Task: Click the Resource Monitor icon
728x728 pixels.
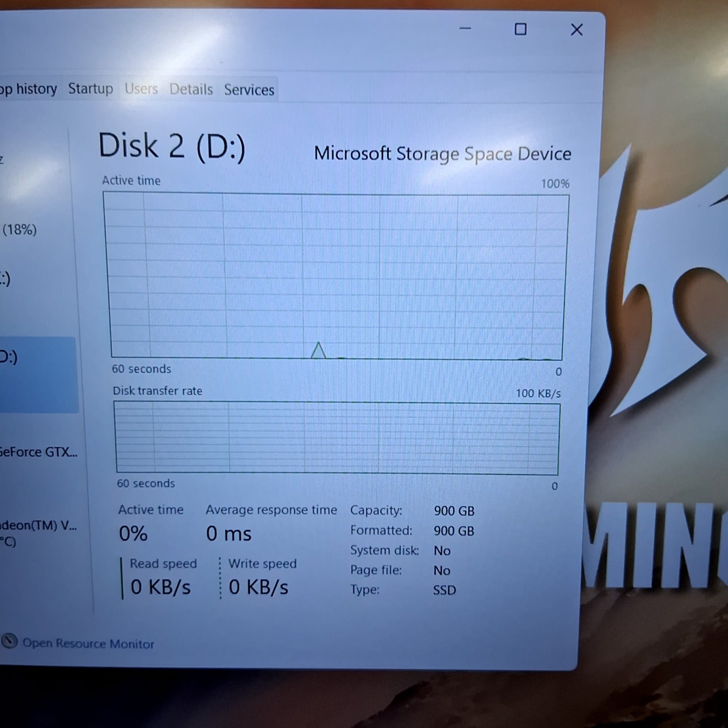Action: [9, 641]
